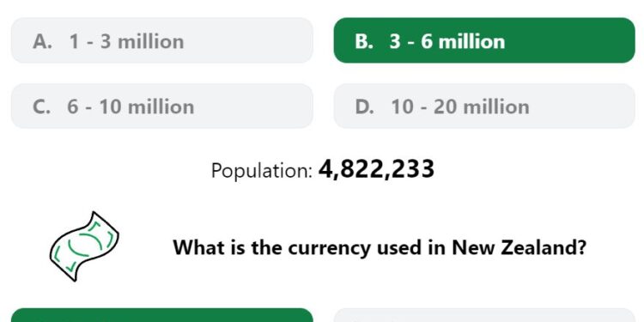The height and width of the screenshot is (322, 644).
Task: Click the '10 - 20 million' text
Action: (x=460, y=106)
